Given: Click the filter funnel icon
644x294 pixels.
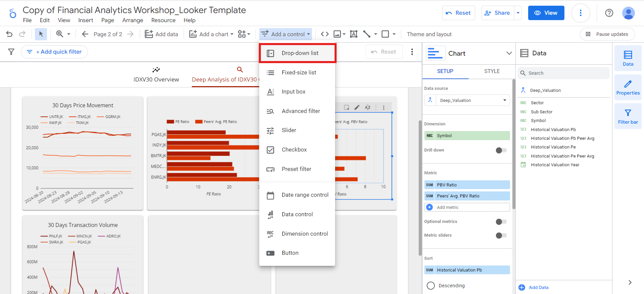Looking at the screenshot, I should tap(11, 52).
